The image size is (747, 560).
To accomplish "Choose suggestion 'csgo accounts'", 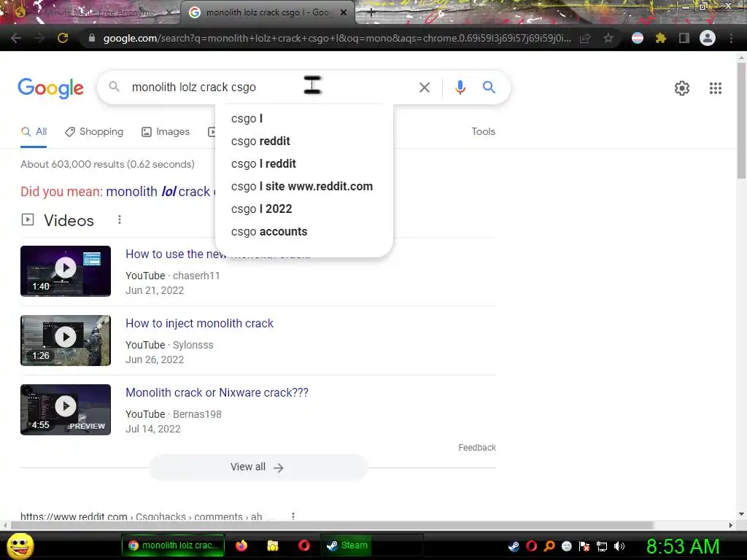I will [304, 231].
